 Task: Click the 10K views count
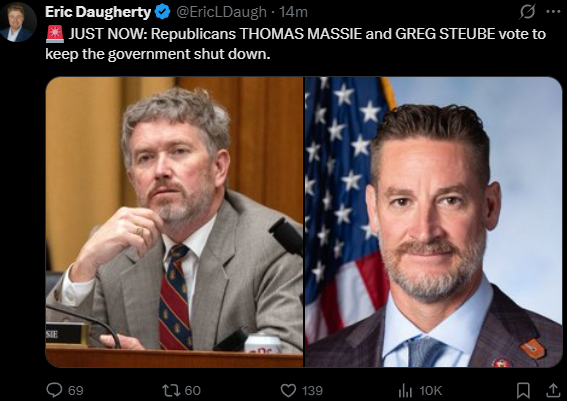430,391
